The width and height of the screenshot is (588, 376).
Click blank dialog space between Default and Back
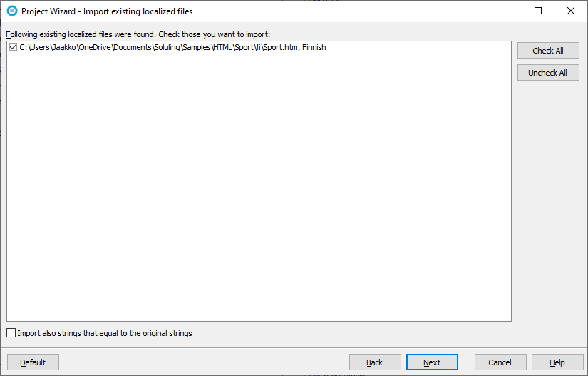click(204, 362)
